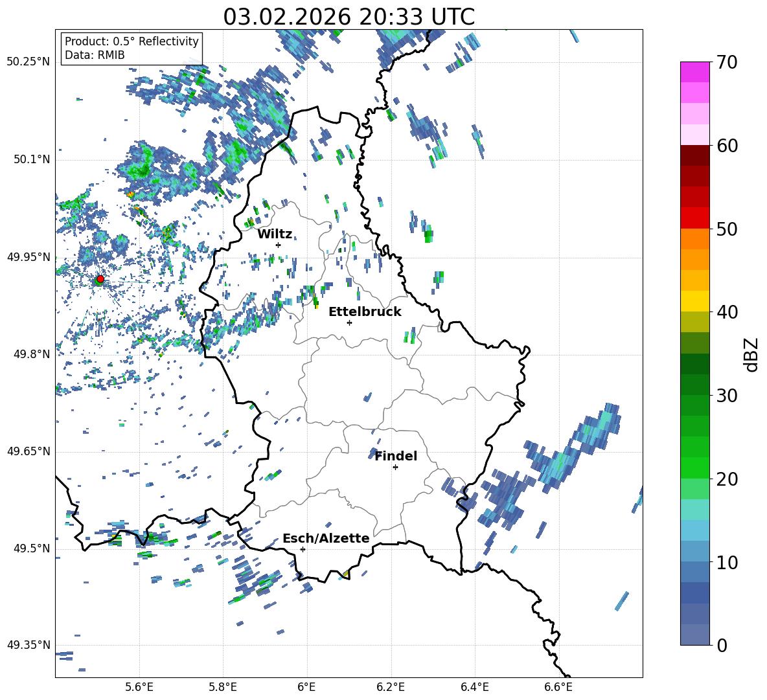
Task: Click the bright red 50 dBZ colorbar swatch
Action: pos(694,218)
